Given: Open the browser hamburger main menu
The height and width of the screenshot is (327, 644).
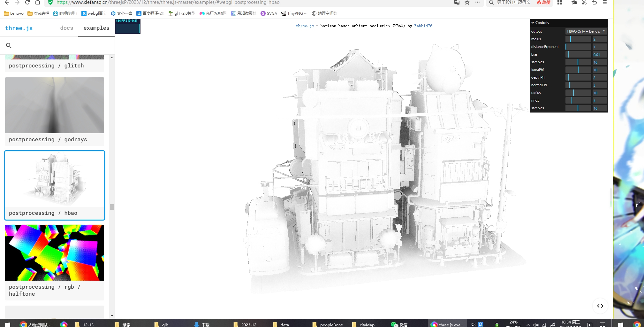Looking at the screenshot, I should tap(605, 3).
